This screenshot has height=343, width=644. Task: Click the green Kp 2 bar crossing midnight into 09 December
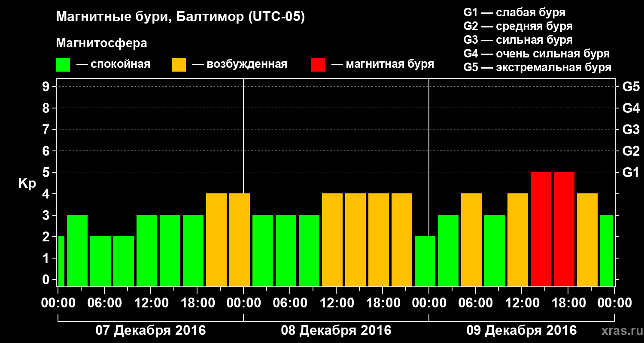(425, 261)
